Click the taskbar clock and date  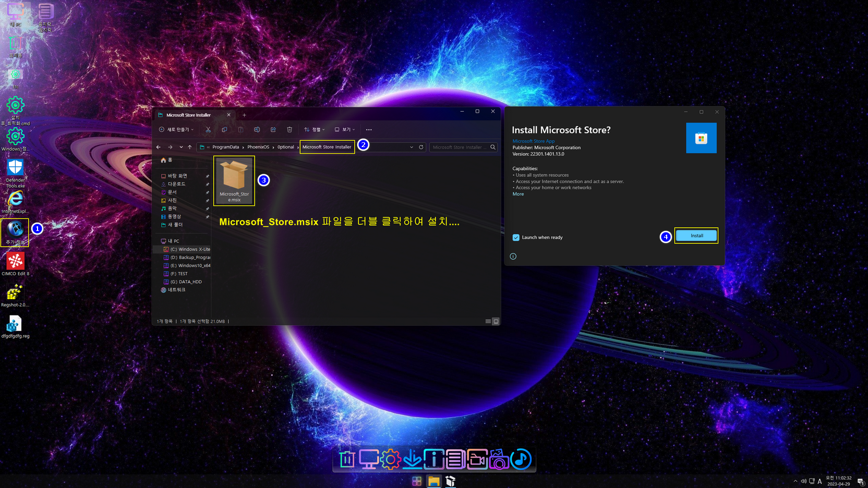click(838, 481)
